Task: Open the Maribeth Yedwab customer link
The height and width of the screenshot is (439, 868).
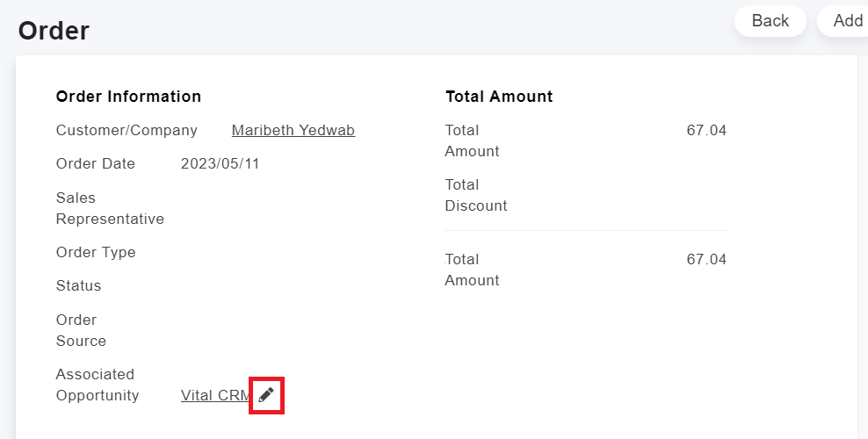Action: click(x=293, y=131)
